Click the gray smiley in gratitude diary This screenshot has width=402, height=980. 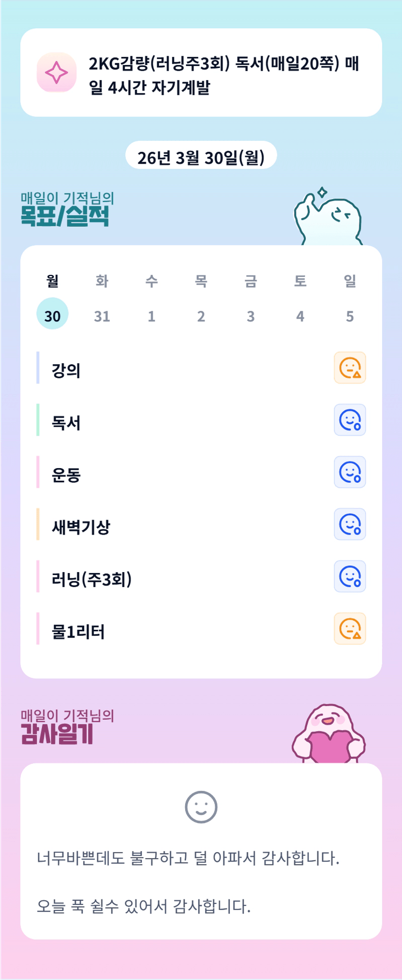click(x=201, y=807)
